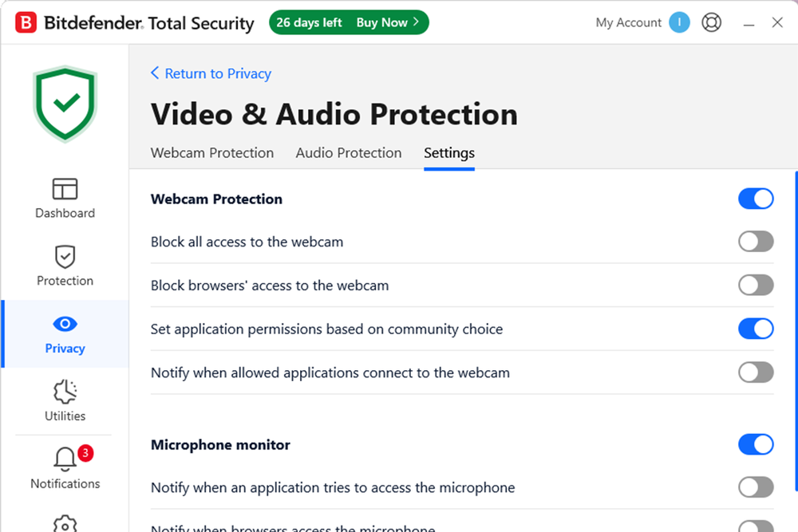Switch to the Audio Protection tab
Screen dimensions: 798x532
tap(349, 153)
